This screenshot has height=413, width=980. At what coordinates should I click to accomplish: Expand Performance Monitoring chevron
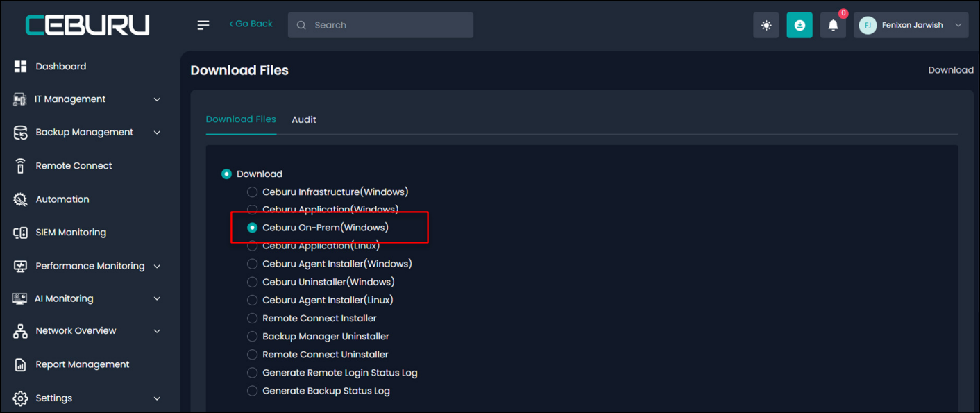pyautogui.click(x=157, y=266)
